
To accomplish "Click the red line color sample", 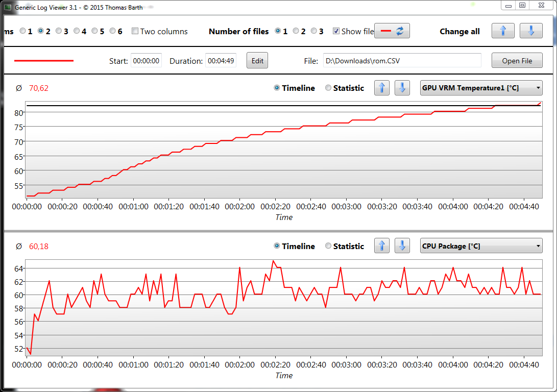I will 44,61.
